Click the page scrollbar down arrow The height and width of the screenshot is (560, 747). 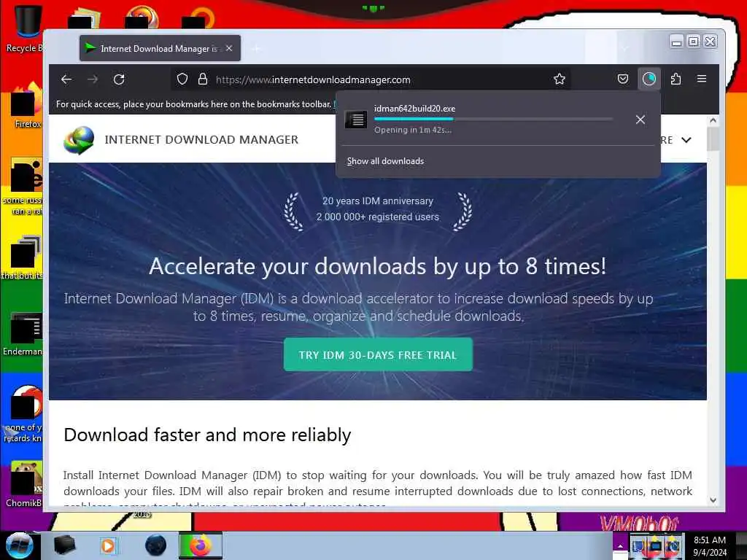tap(713, 500)
